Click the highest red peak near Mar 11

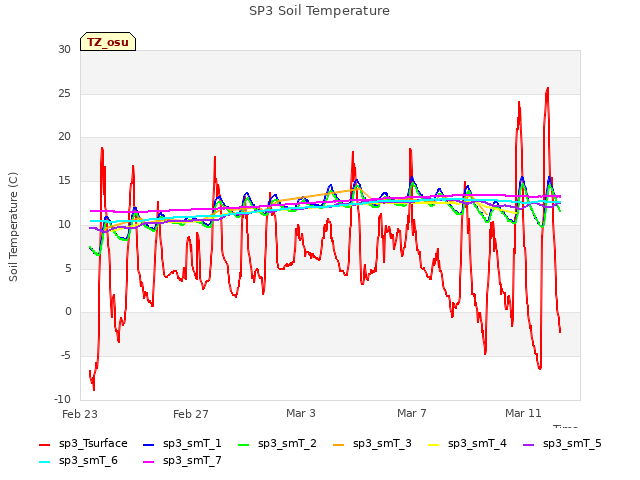point(547,88)
